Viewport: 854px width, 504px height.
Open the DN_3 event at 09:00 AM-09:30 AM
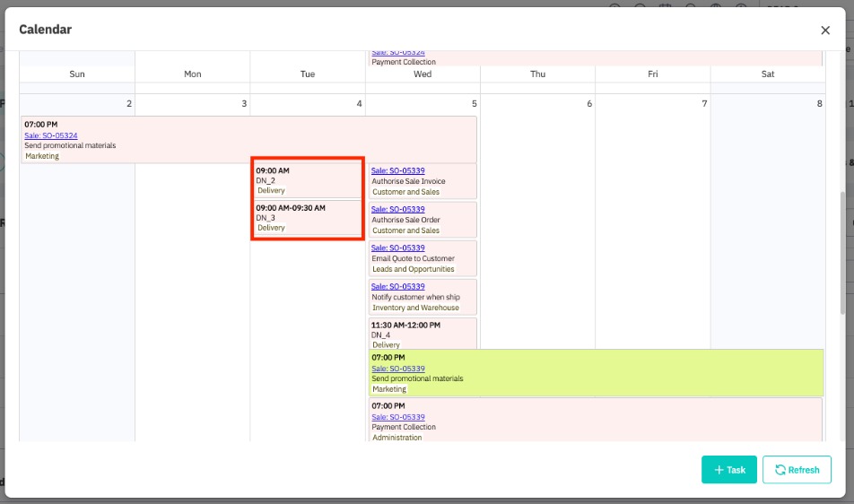(308, 218)
